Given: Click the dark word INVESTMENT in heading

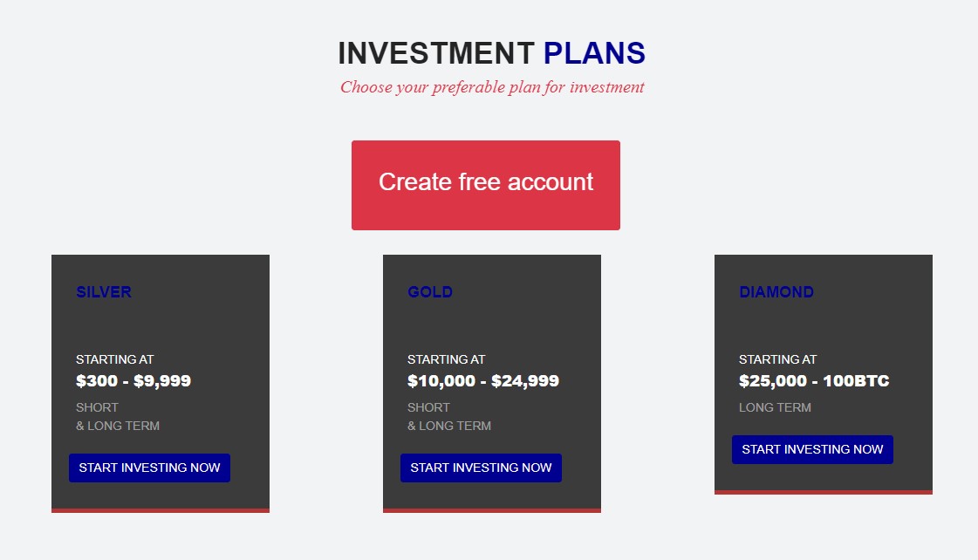Looking at the screenshot, I should coord(435,53).
